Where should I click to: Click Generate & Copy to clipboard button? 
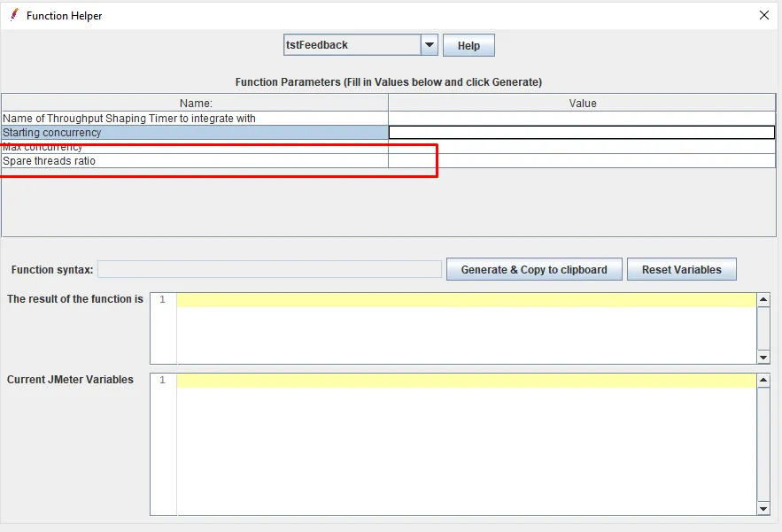click(534, 269)
